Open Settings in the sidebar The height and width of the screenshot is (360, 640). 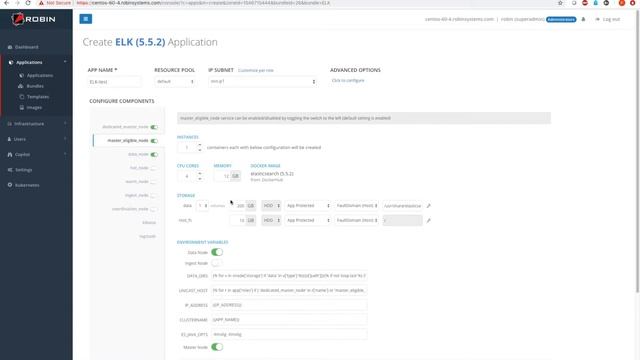[23, 170]
